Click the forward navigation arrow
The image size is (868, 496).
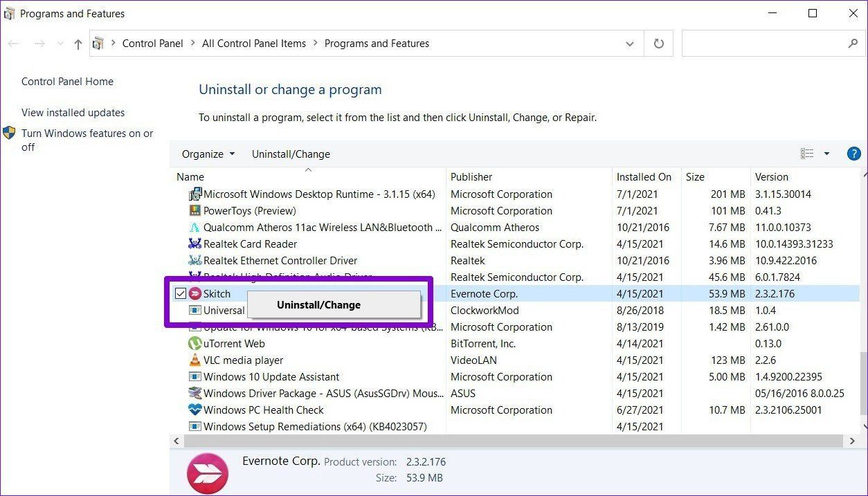[x=40, y=44]
